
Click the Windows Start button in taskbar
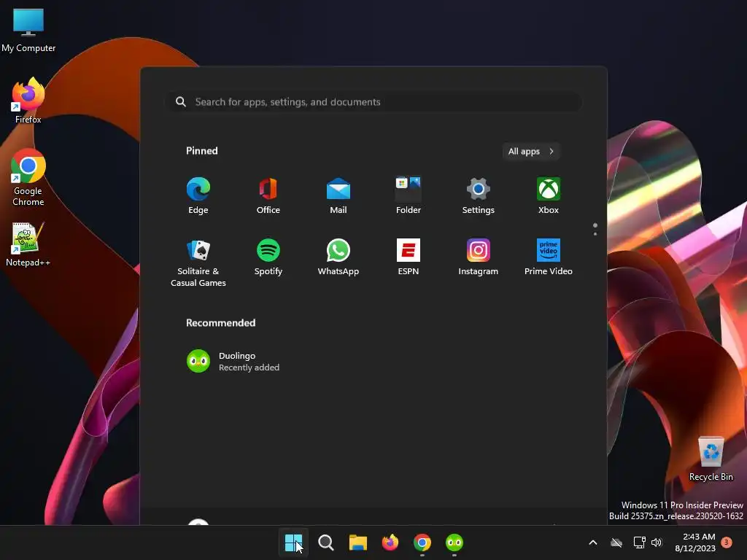[x=293, y=542]
